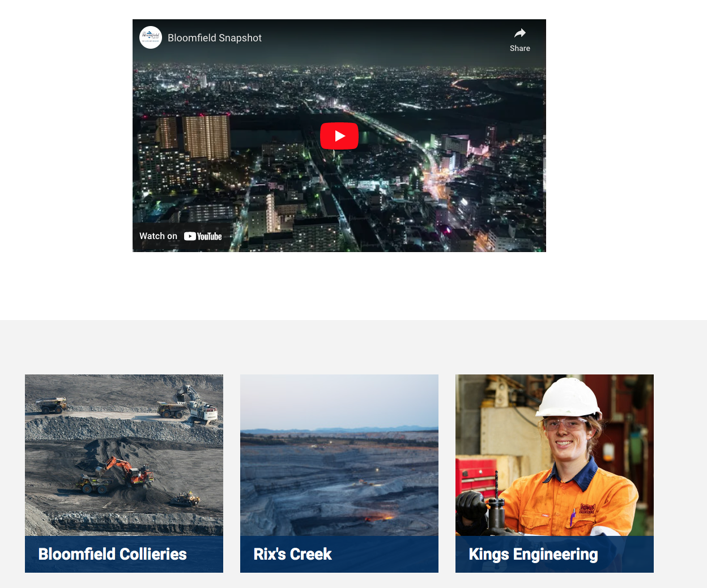Click the Rix's Creek caption banner
This screenshot has width=707, height=588.
pyautogui.click(x=339, y=554)
